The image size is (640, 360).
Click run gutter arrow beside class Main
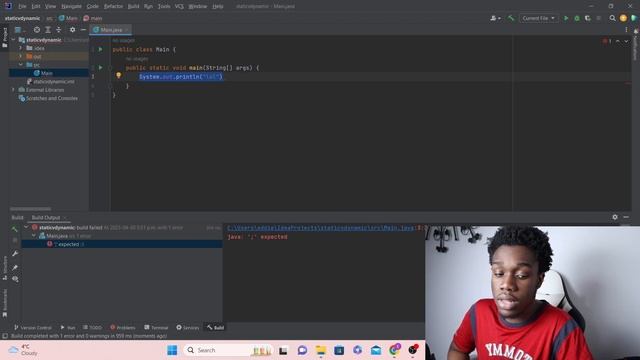click(100, 49)
